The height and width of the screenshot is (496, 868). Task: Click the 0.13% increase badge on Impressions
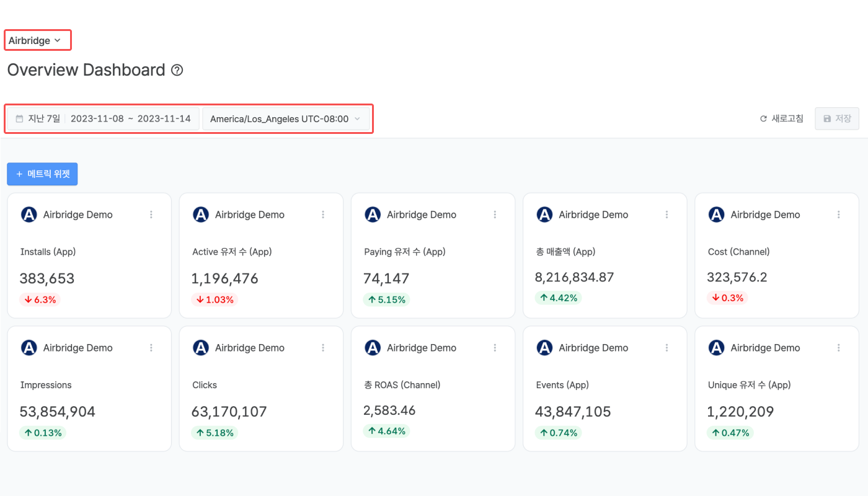[43, 433]
